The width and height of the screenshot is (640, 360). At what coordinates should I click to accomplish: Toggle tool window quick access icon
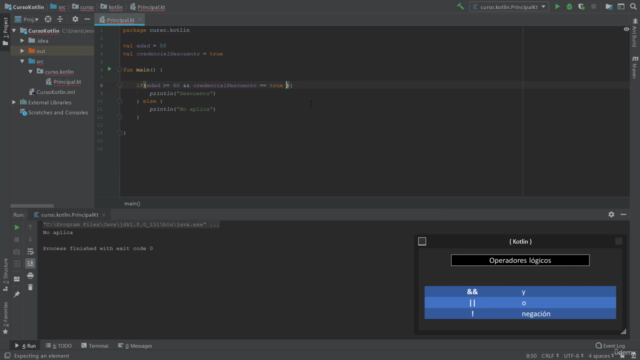coord(7,356)
